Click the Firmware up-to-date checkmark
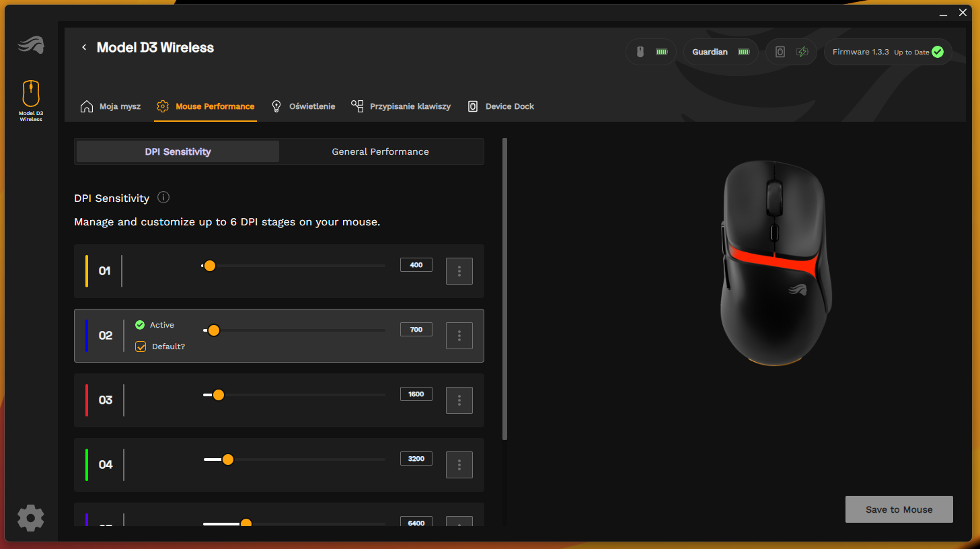Image resolution: width=980 pixels, height=549 pixels. (938, 52)
